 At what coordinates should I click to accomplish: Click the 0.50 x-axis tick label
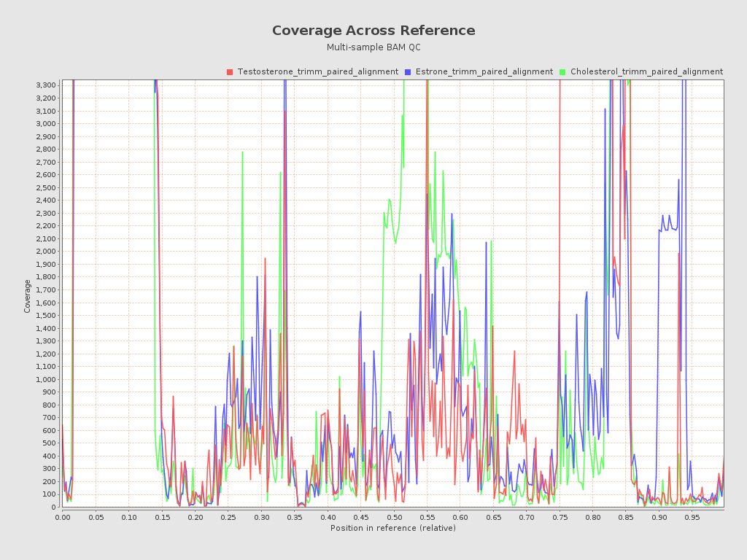click(x=394, y=517)
